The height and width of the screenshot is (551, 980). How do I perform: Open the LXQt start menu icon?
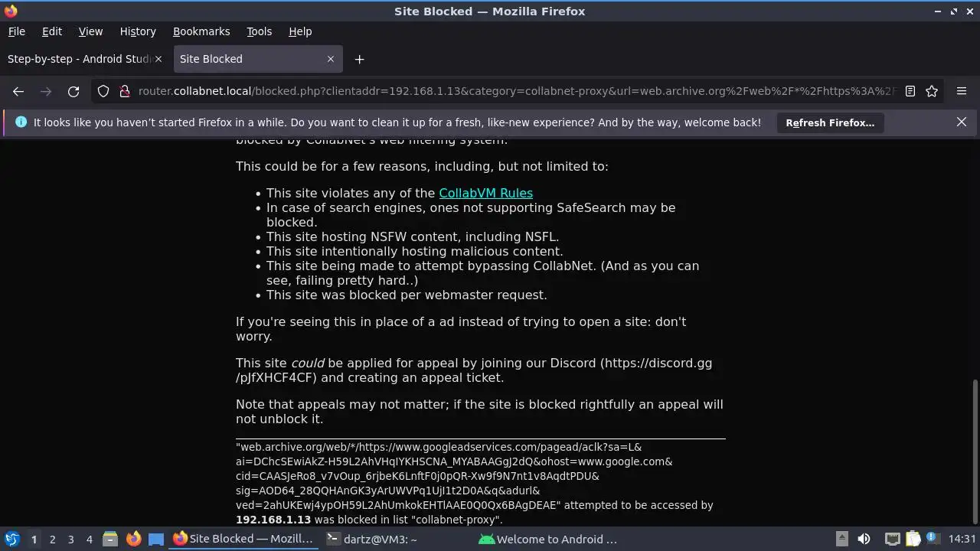11,539
